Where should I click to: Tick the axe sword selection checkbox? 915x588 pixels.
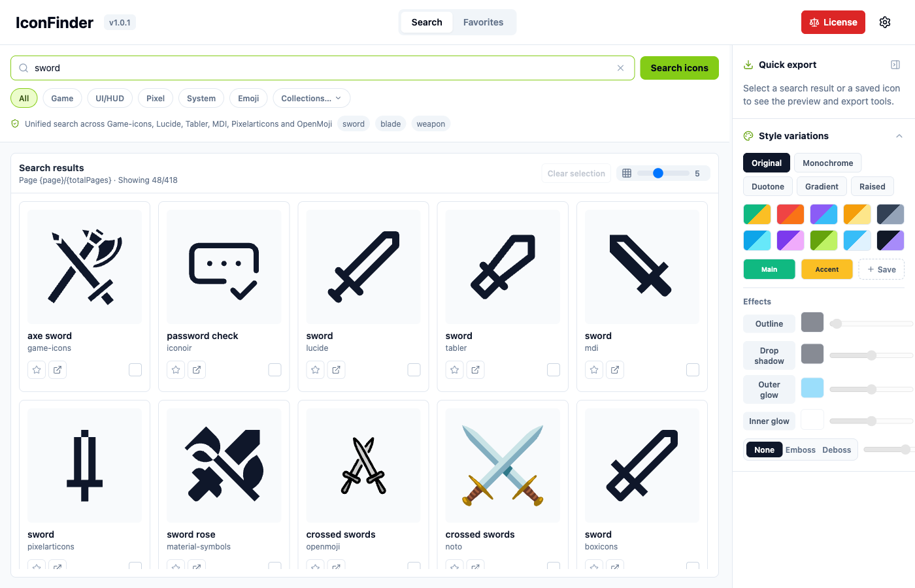pyautogui.click(x=135, y=370)
